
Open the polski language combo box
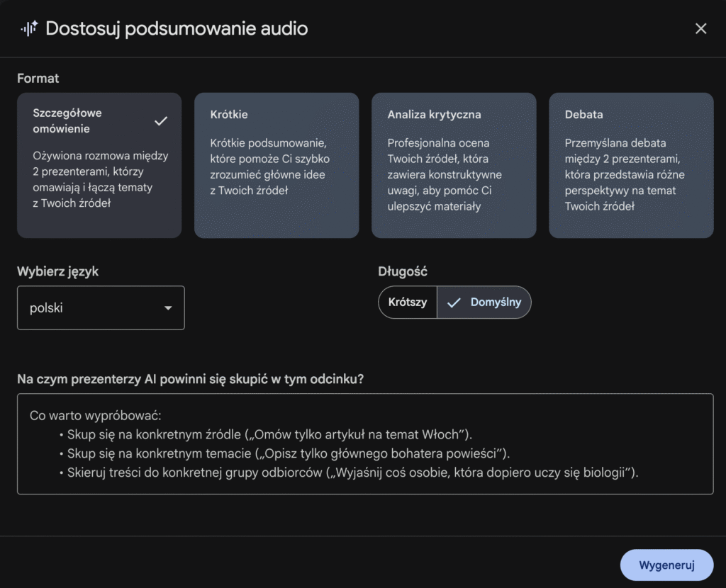click(x=101, y=308)
